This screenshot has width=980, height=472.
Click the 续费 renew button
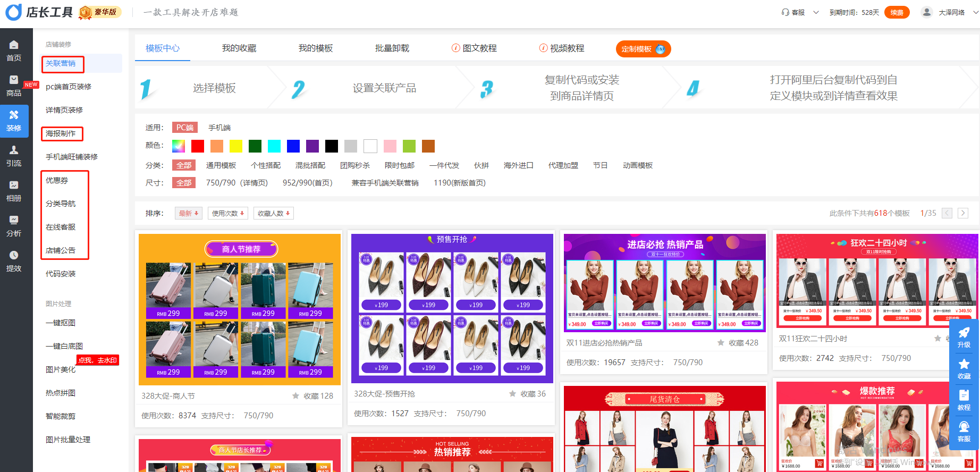click(x=897, y=12)
